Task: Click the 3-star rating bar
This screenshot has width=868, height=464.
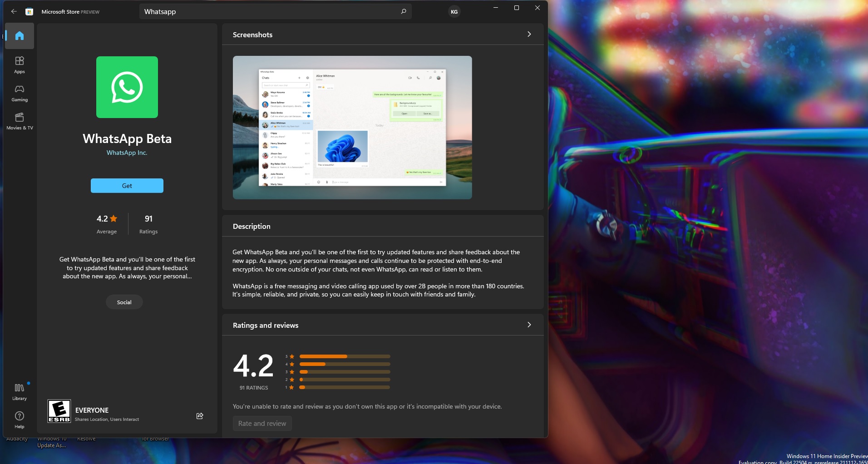Action: pyautogui.click(x=345, y=372)
